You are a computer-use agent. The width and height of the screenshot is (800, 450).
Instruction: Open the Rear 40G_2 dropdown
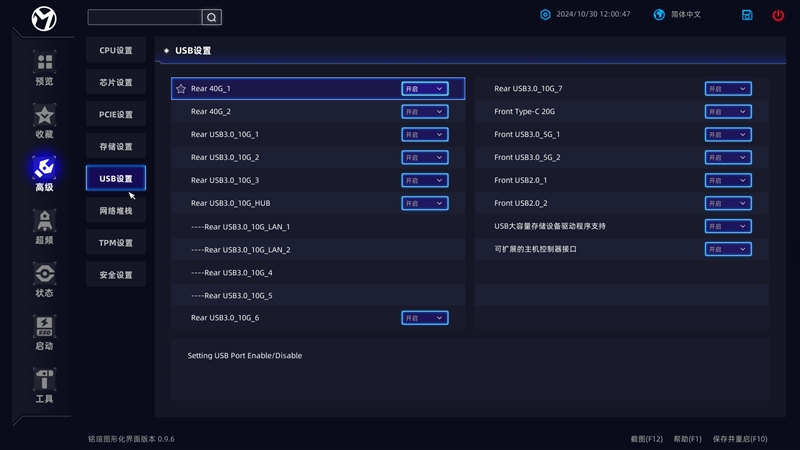coord(425,112)
